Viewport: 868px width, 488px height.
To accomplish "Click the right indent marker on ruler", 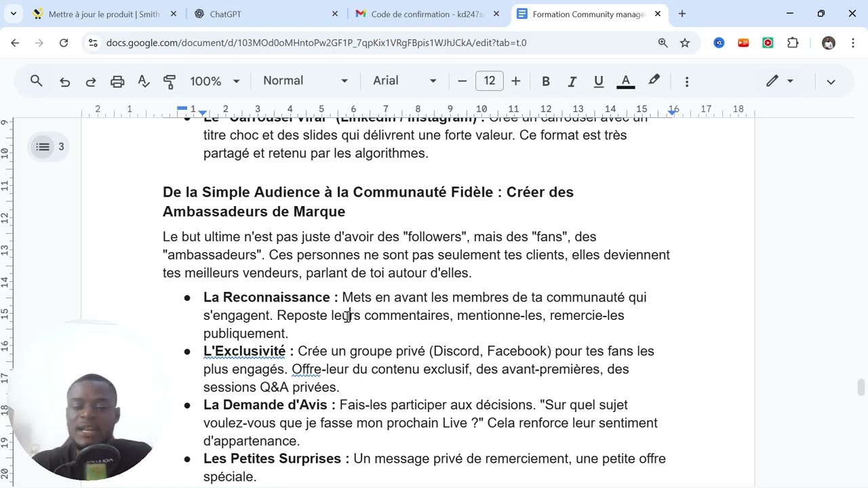I will (x=671, y=112).
